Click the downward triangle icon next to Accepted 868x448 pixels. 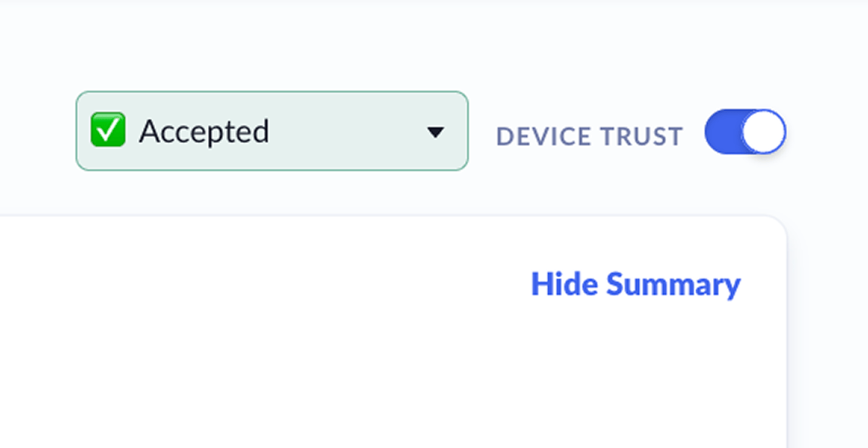click(436, 132)
